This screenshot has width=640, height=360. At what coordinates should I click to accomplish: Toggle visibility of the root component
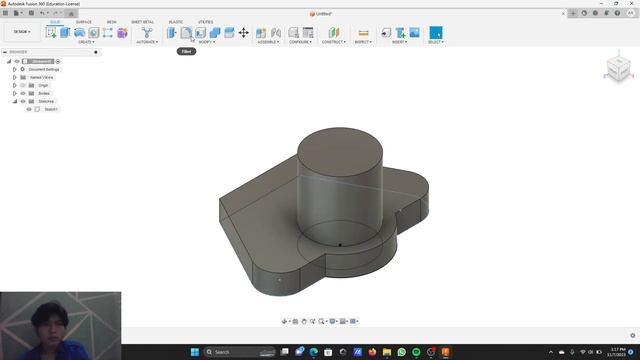pyautogui.click(x=17, y=61)
